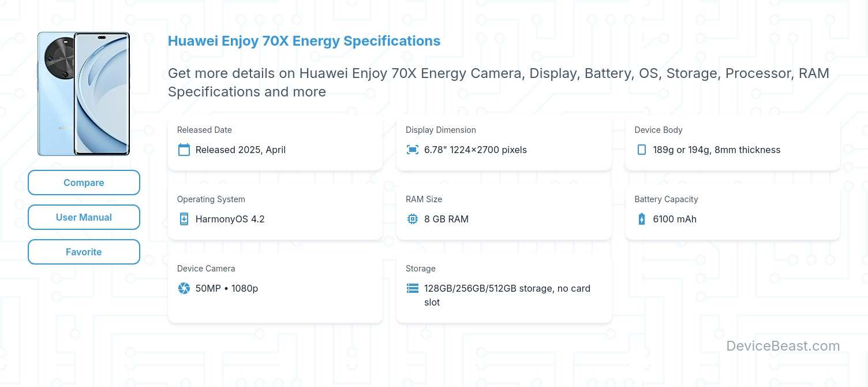The width and height of the screenshot is (868, 387).
Task: Click the 8 GB RAM value
Action: [446, 219]
